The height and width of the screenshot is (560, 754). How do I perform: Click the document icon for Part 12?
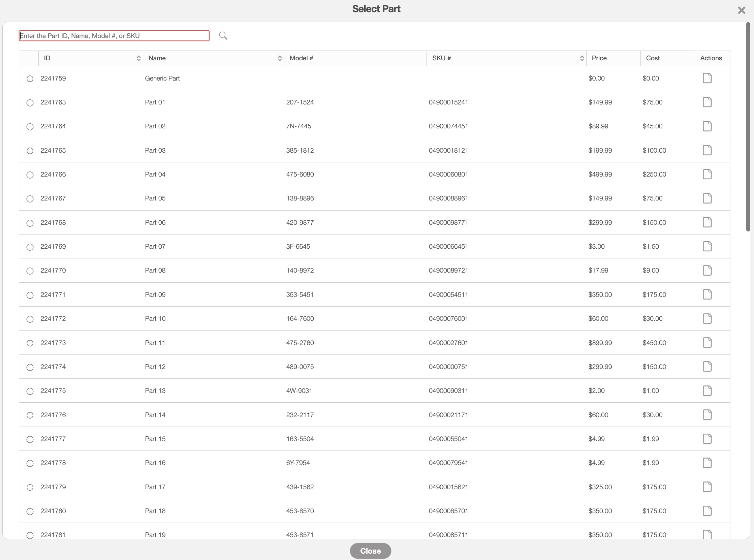(x=707, y=367)
